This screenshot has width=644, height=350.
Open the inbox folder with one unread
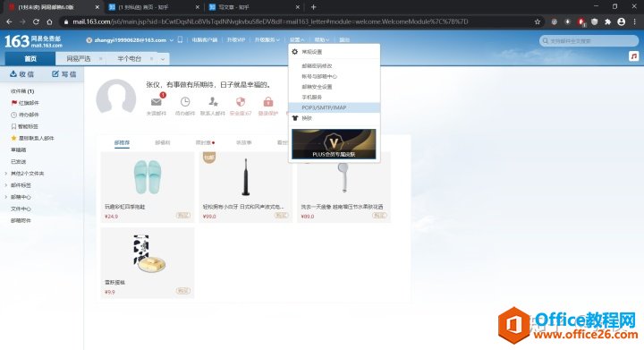pyautogui.click(x=22, y=91)
